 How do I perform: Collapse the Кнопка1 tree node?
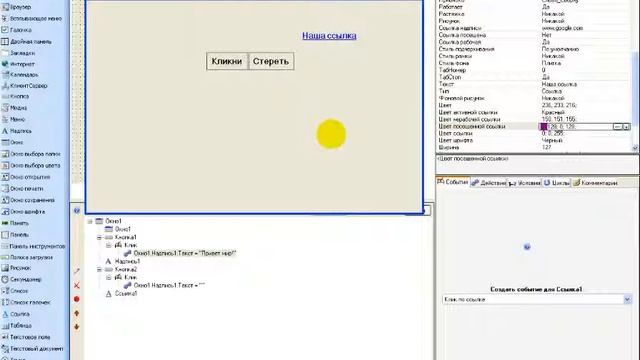[99, 237]
